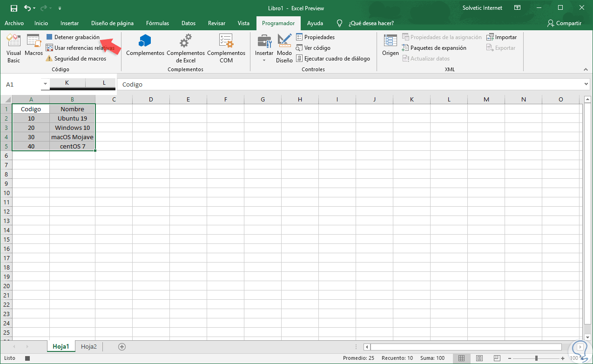The width and height of the screenshot is (593, 364).
Task: Switch to the Hoja2 sheet tab
Action: [88, 346]
